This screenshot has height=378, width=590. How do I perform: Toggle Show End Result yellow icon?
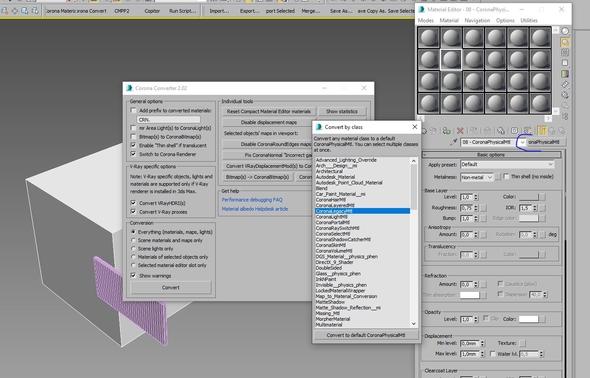click(542, 131)
